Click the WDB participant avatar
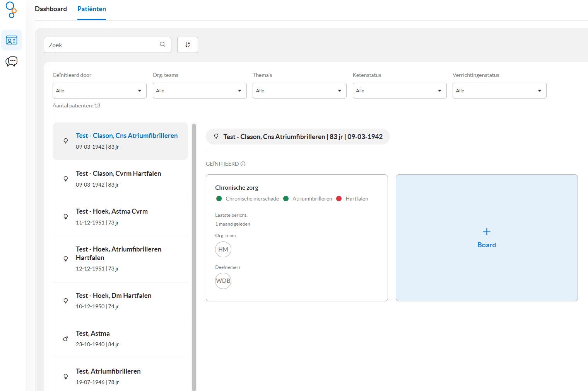 coord(223,281)
